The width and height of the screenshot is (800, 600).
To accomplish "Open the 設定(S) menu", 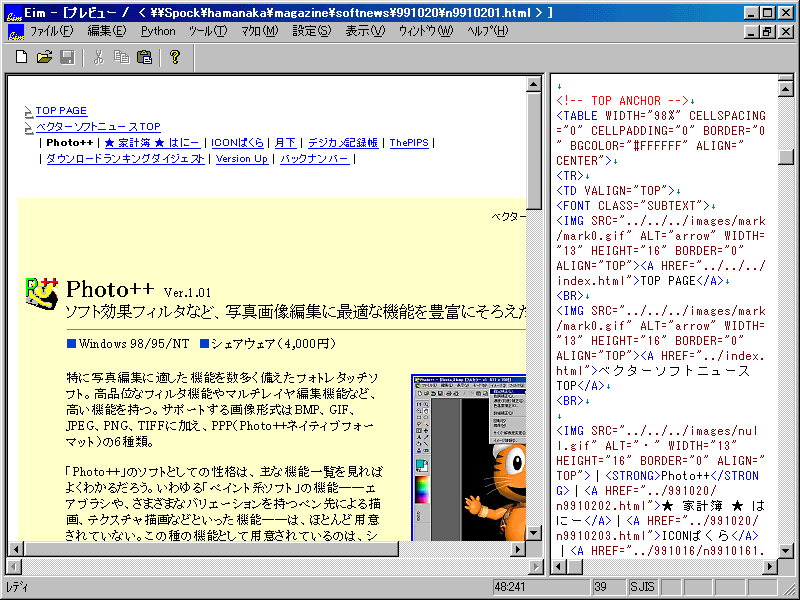I will 312,31.
